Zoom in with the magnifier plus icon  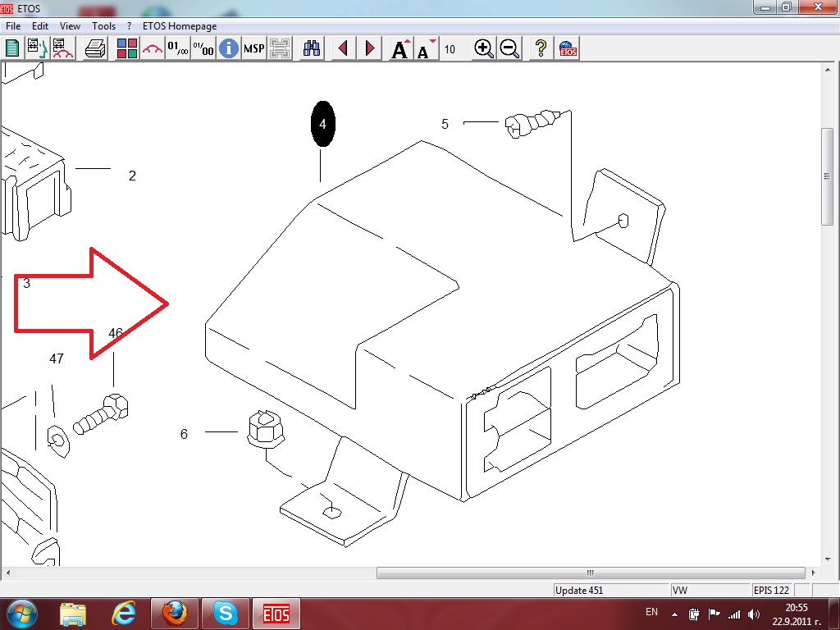click(484, 48)
